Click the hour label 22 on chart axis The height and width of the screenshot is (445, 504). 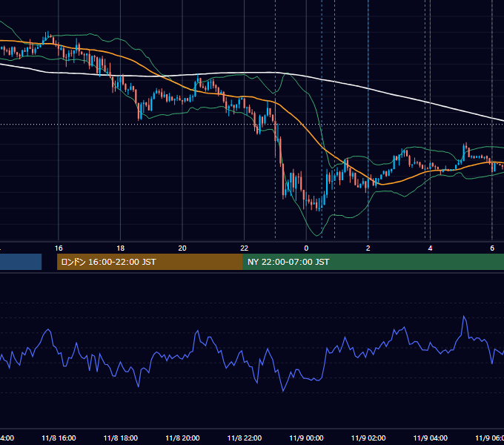click(x=245, y=248)
